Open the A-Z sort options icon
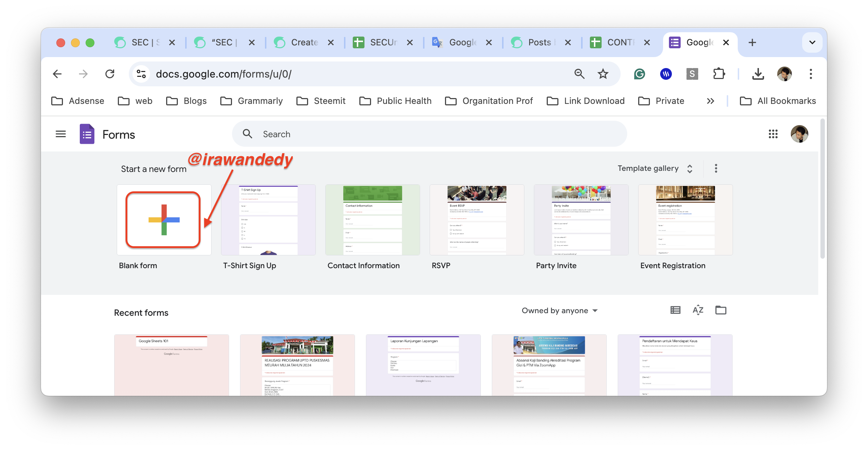Screen dimensions: 868x450 (698, 310)
